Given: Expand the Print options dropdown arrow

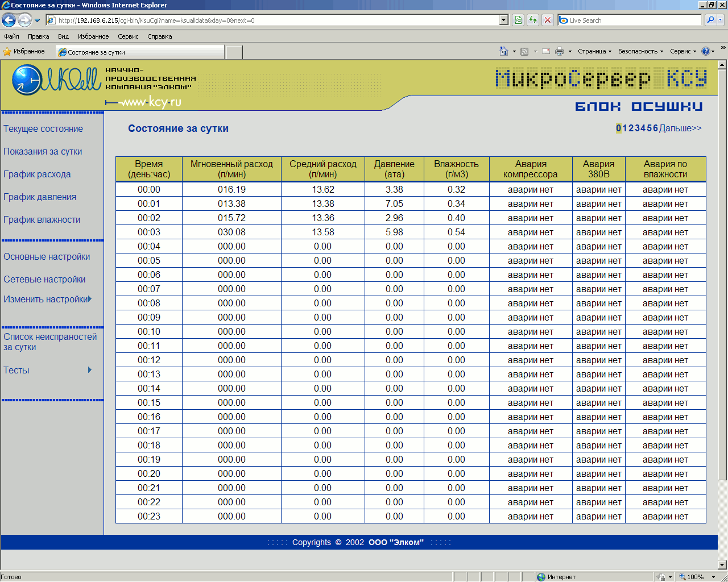Looking at the screenshot, I should [x=570, y=52].
